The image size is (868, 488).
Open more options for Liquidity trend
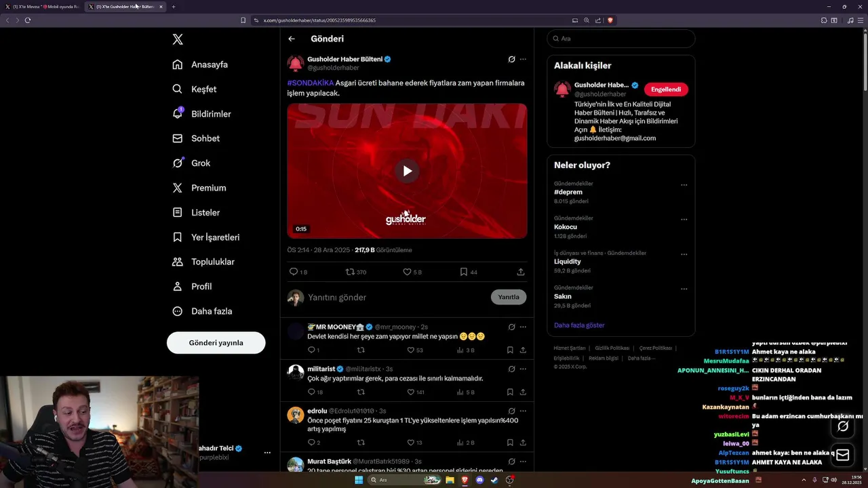click(684, 254)
